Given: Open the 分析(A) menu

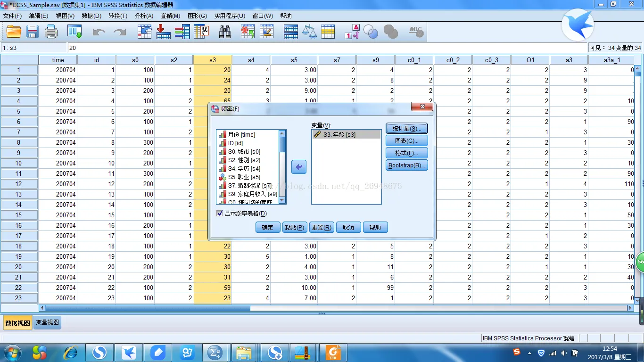Looking at the screenshot, I should pos(144,16).
